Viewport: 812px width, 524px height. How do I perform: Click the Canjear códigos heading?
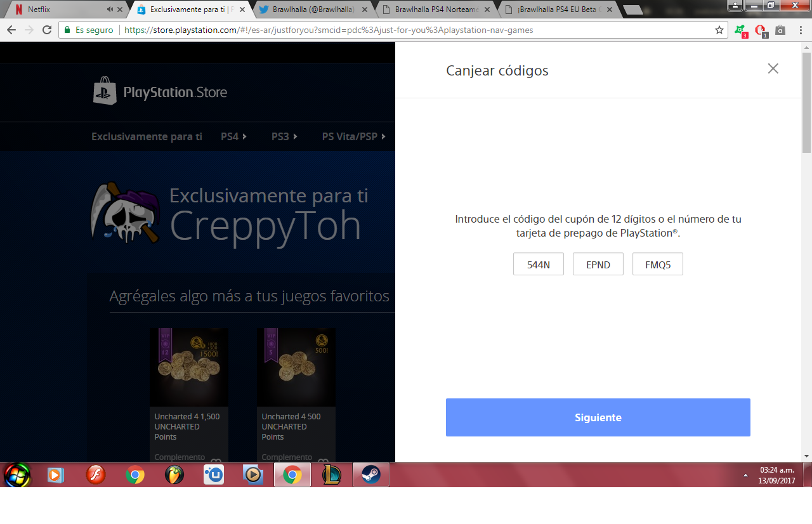click(x=497, y=70)
